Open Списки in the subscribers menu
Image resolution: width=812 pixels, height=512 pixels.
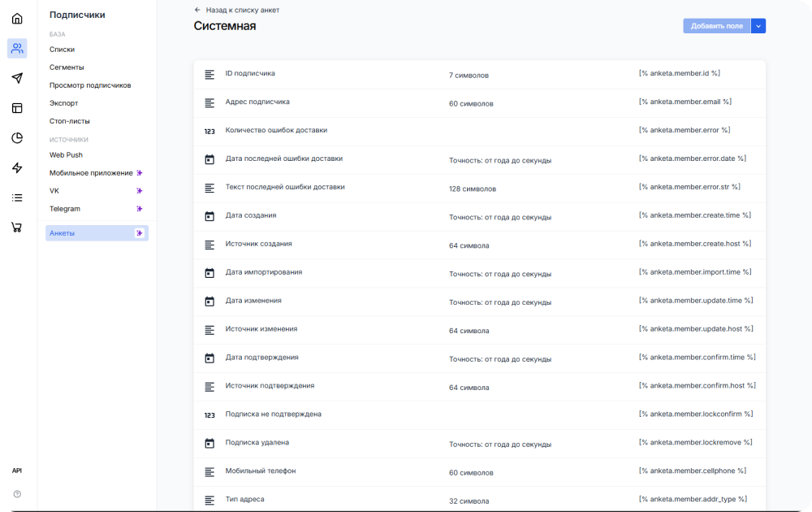[x=62, y=50]
